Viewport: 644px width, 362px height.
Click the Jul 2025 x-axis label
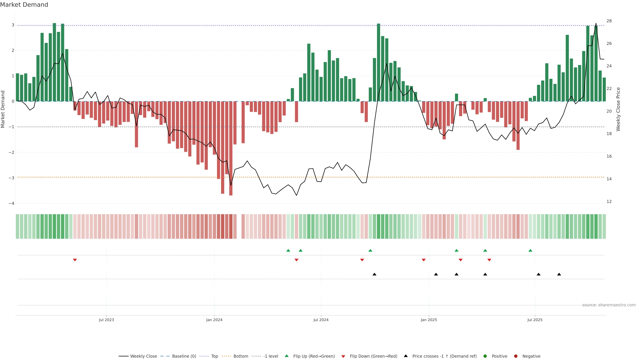[535, 320]
